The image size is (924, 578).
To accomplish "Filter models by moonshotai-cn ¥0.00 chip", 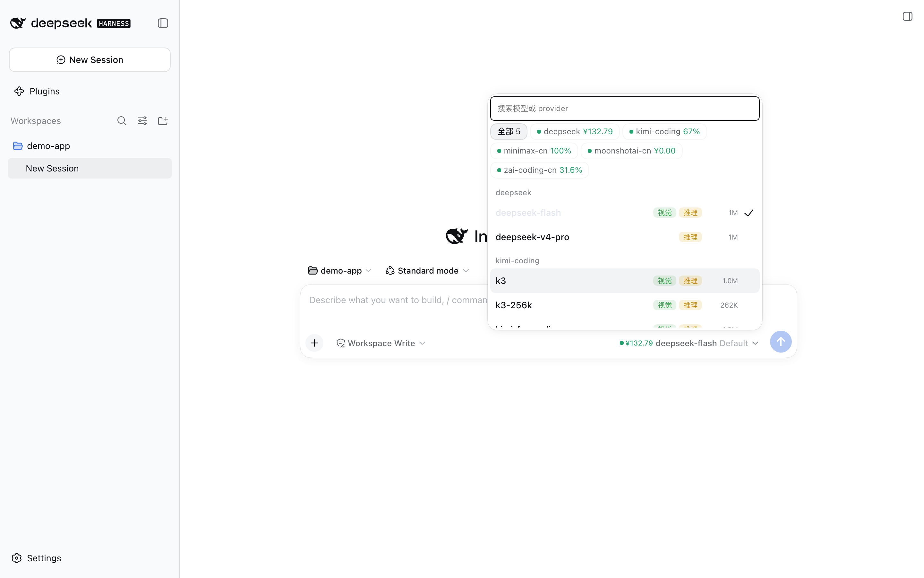I will (x=631, y=151).
